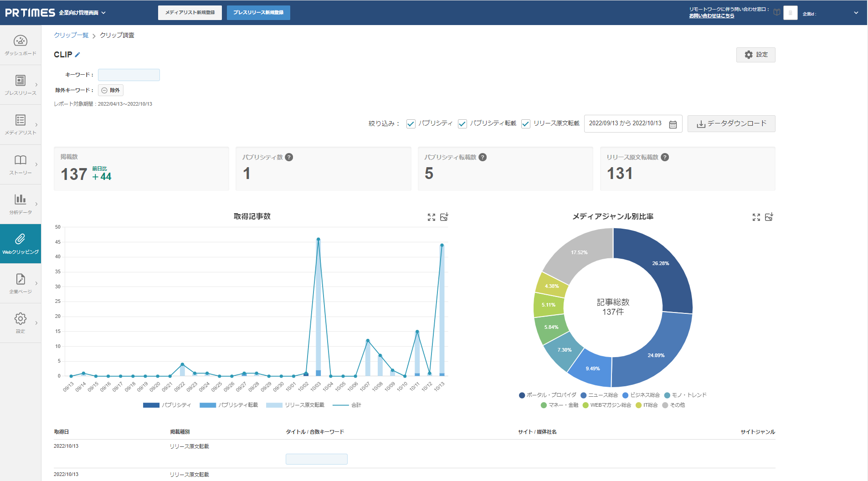Click the PR TIMES logo
This screenshot has height=481, width=868.
(30, 13)
